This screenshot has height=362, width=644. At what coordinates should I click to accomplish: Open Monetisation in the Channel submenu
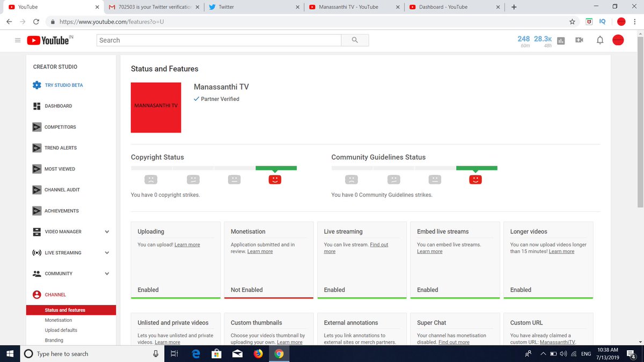click(58, 320)
